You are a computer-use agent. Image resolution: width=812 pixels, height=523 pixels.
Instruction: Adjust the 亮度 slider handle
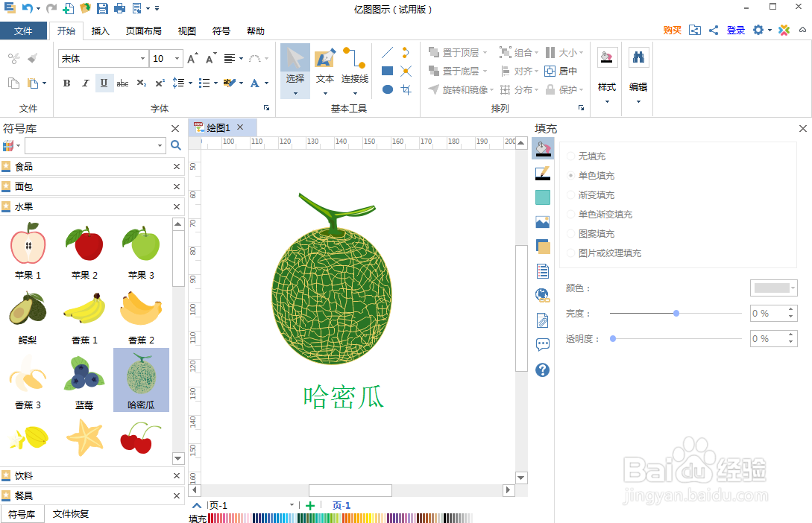(676, 313)
